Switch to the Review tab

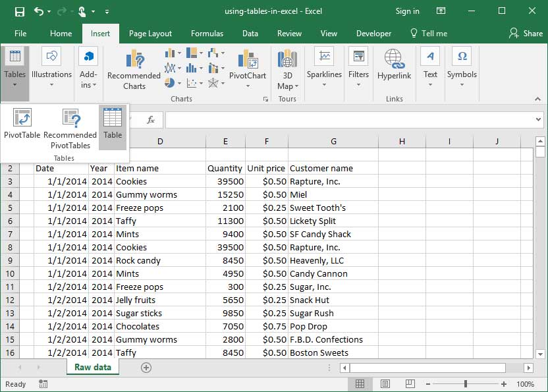pyautogui.click(x=289, y=34)
